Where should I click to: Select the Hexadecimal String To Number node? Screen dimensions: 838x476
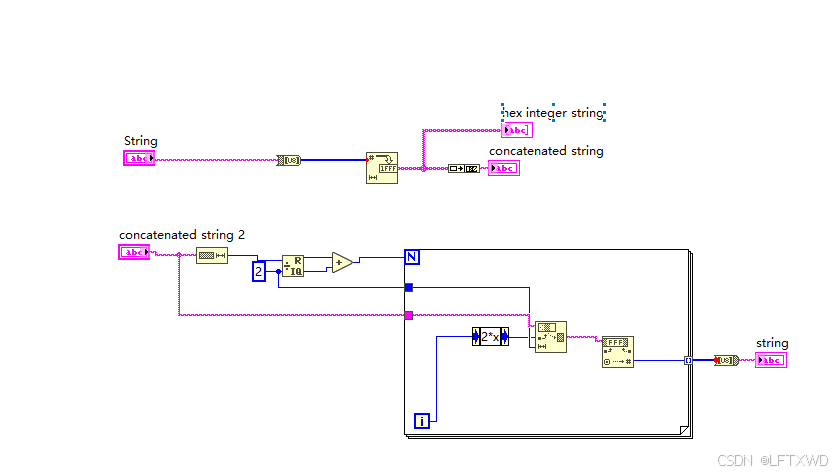618,352
